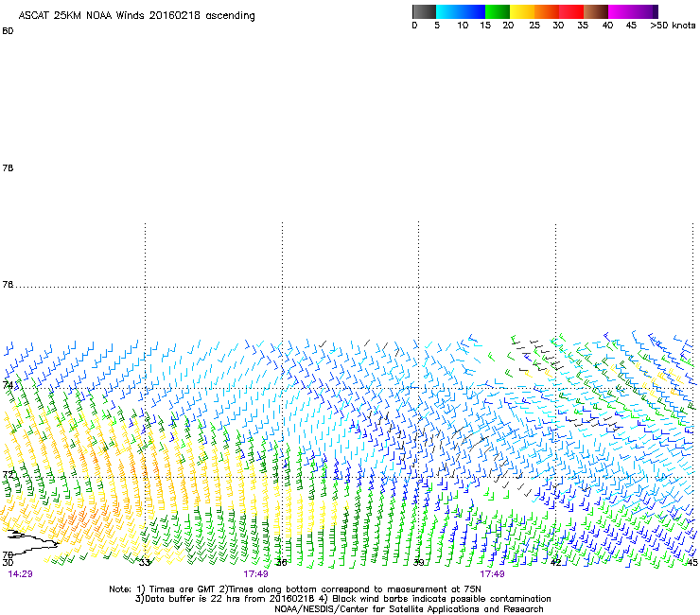Click the 14:29 pass time label
Screen dimensions: 700x615
point(20,574)
